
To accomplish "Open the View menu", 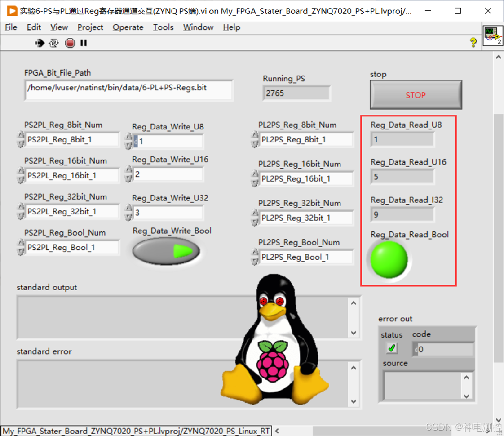I will point(59,27).
